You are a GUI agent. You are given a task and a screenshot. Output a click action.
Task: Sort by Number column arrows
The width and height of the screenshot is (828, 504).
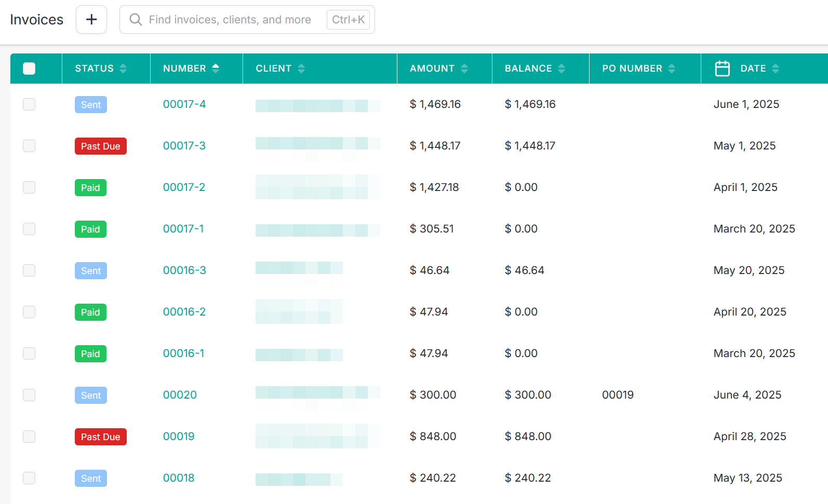(216, 69)
